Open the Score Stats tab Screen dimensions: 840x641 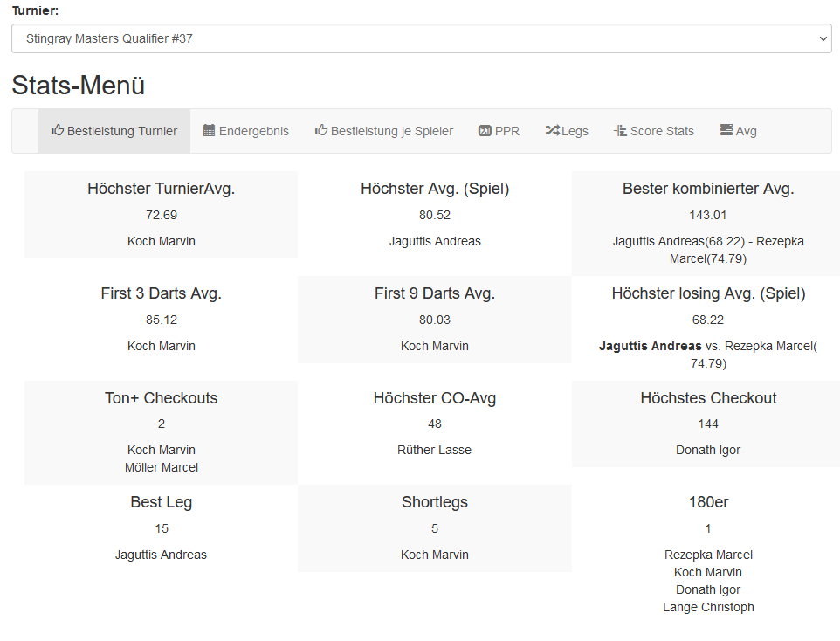662,131
